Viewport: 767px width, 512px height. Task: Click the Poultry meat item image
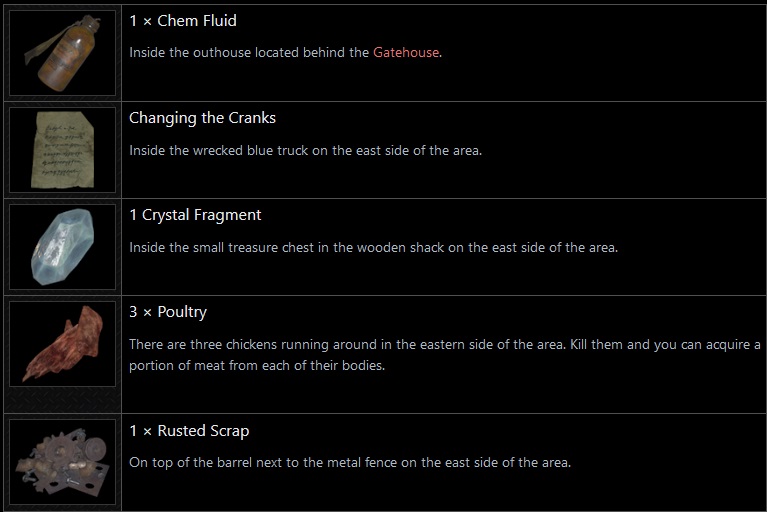pos(62,344)
